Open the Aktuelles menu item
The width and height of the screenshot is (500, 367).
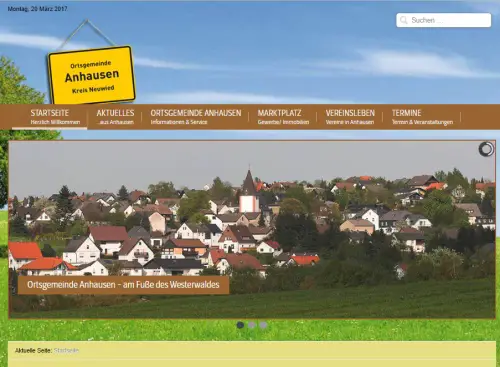click(x=115, y=117)
